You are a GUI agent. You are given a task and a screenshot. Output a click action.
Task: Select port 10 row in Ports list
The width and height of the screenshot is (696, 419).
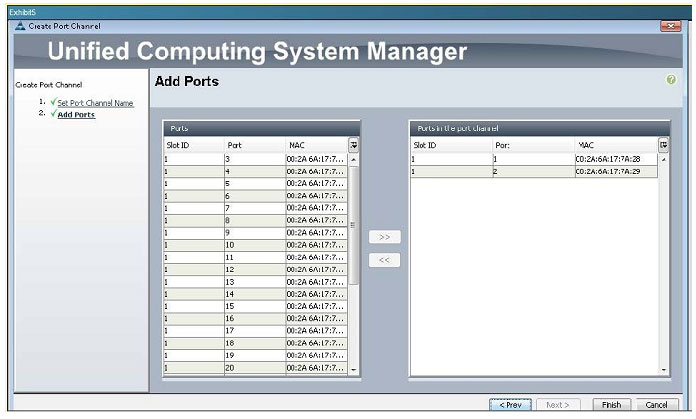click(256, 245)
